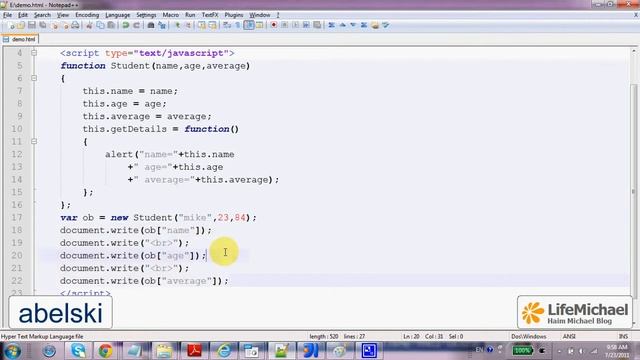This screenshot has width=640, height=360.
Task: Print the document from the toolbar
Action: pyautogui.click(x=76, y=25)
